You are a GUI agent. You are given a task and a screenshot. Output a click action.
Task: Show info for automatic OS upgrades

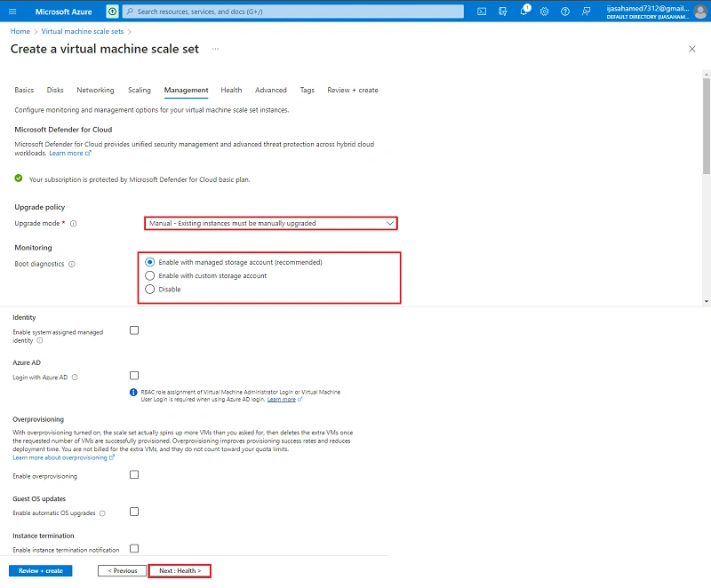(x=102, y=513)
